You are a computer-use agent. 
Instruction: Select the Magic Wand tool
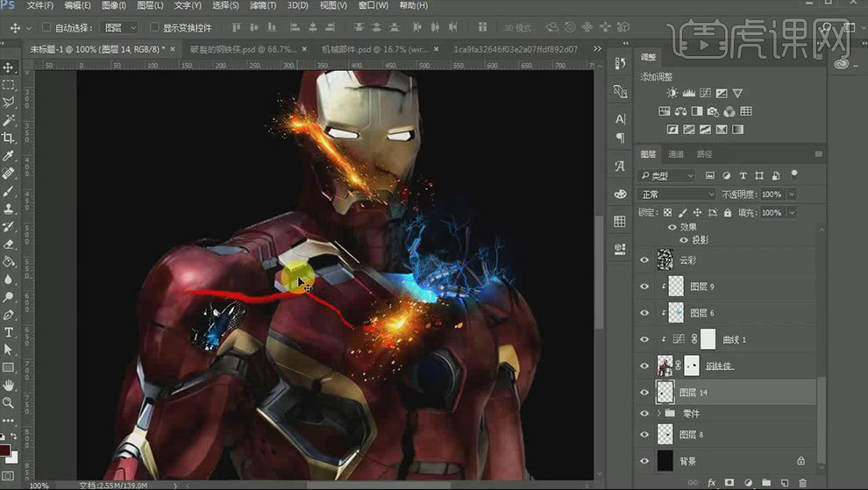[x=9, y=120]
